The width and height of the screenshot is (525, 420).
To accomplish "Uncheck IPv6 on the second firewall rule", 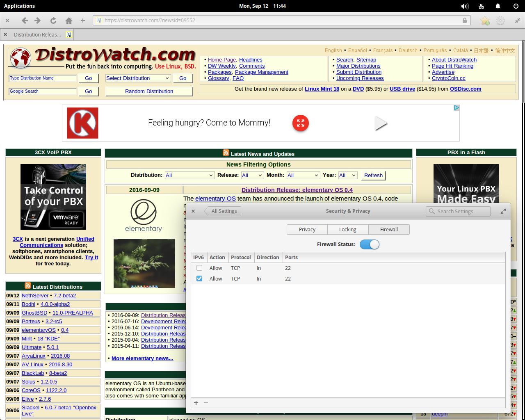I will [199, 278].
